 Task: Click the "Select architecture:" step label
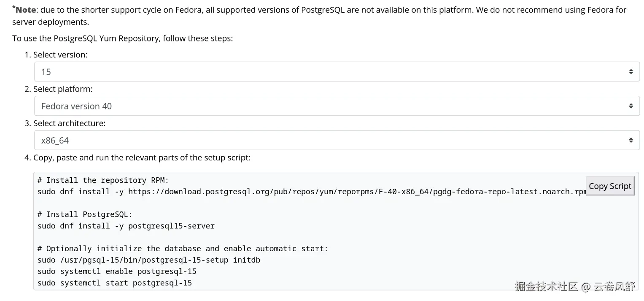pyautogui.click(x=69, y=123)
